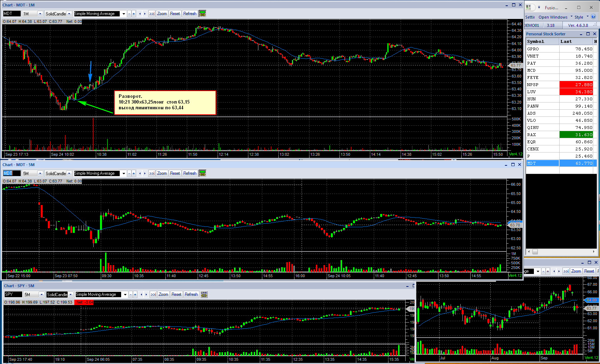Image resolution: width=600 pixels, height=364 pixels.
Task: Click horizontal scrollbar left arrow in stock sorter
Action: [x=529, y=251]
